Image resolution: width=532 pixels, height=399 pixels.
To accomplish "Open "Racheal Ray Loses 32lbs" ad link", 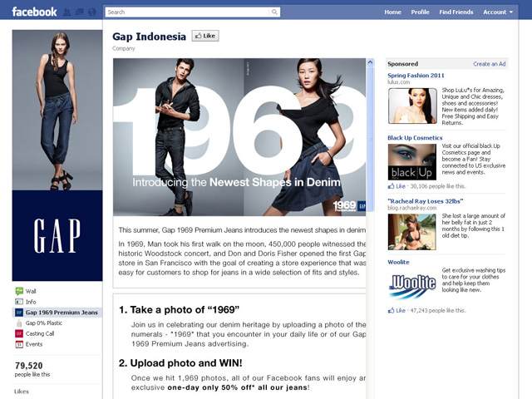I will coord(425,201).
